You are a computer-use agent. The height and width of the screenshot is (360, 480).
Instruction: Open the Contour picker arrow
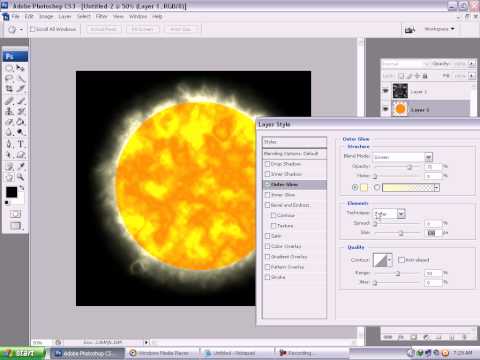pos(389,260)
